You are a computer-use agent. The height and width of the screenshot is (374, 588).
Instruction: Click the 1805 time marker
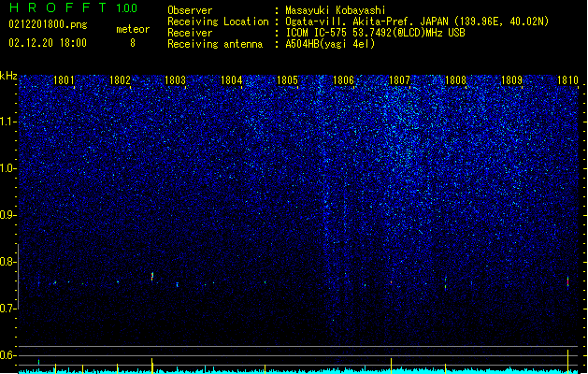287,80
